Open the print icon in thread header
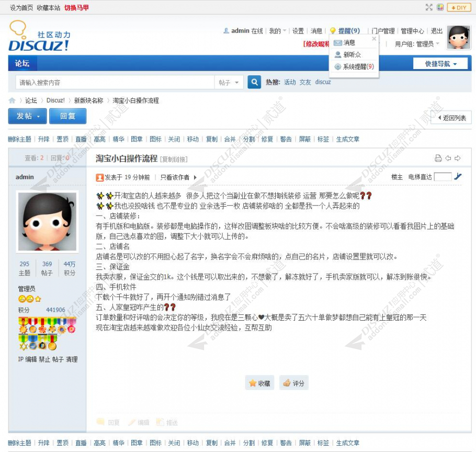The height and width of the screenshot is (452, 476). pos(438,158)
